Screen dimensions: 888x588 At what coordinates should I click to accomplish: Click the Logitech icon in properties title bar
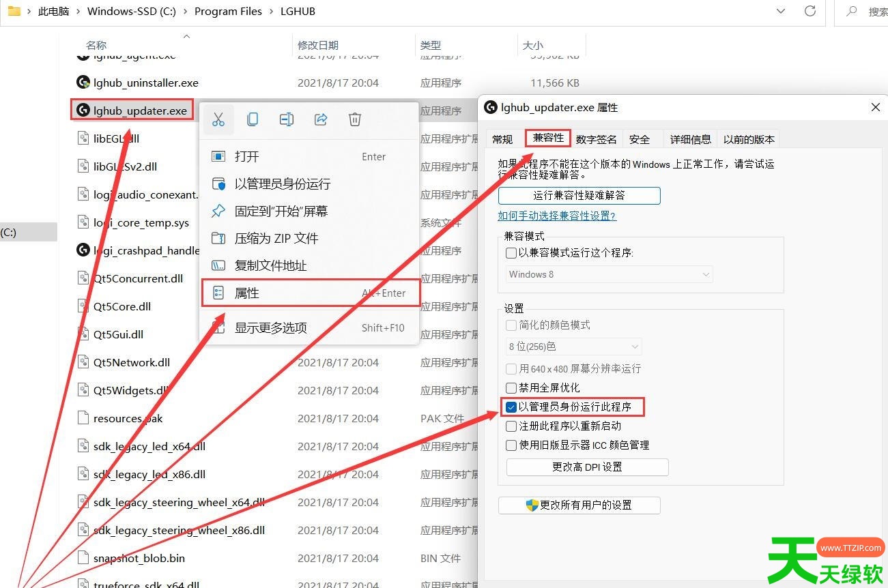click(x=490, y=107)
